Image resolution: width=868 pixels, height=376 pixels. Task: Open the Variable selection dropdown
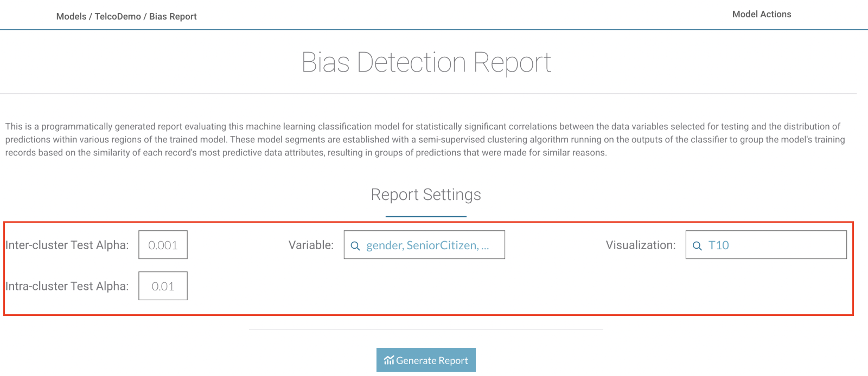pos(424,245)
